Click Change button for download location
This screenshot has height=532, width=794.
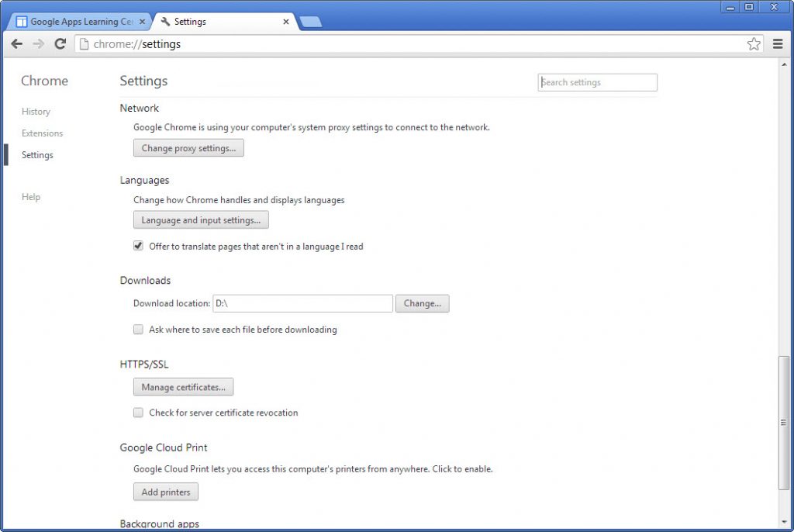422,303
